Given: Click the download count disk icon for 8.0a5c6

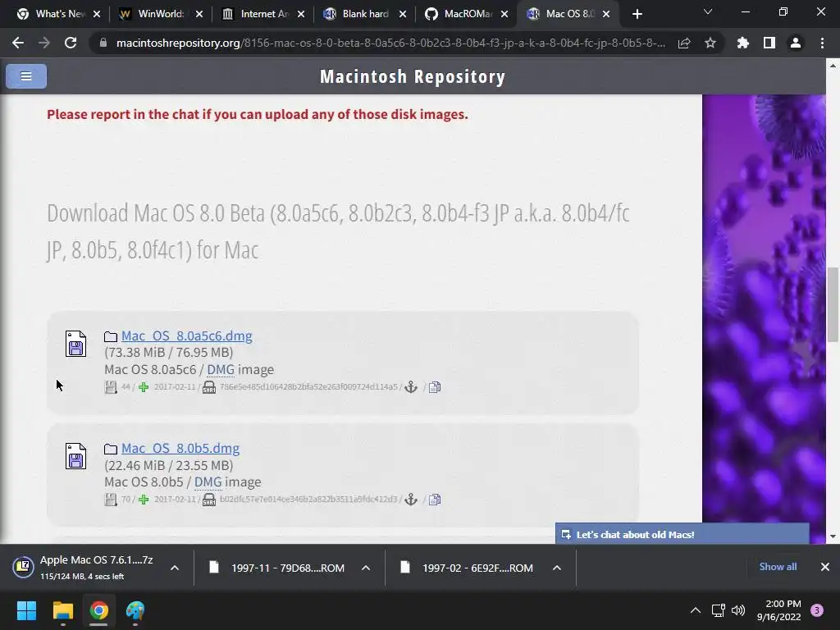Looking at the screenshot, I should click(111, 387).
